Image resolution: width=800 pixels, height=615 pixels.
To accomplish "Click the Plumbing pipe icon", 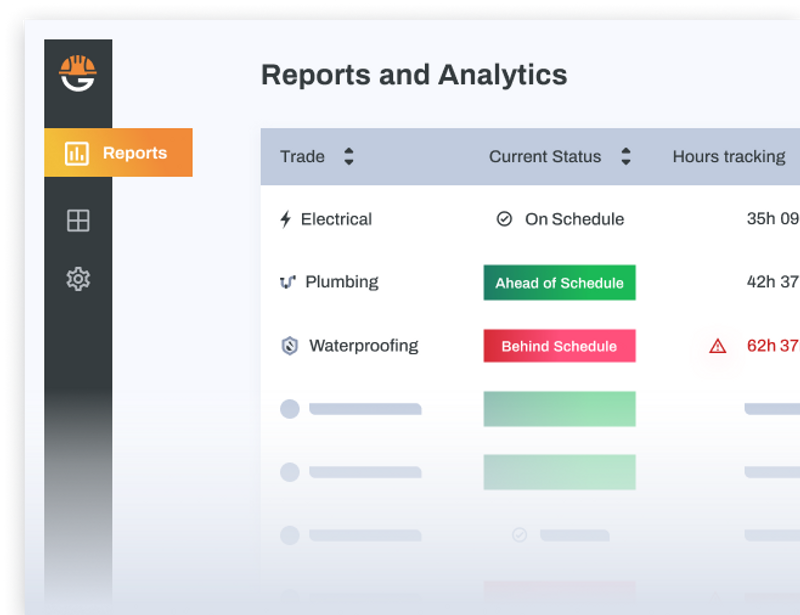I will (x=288, y=282).
